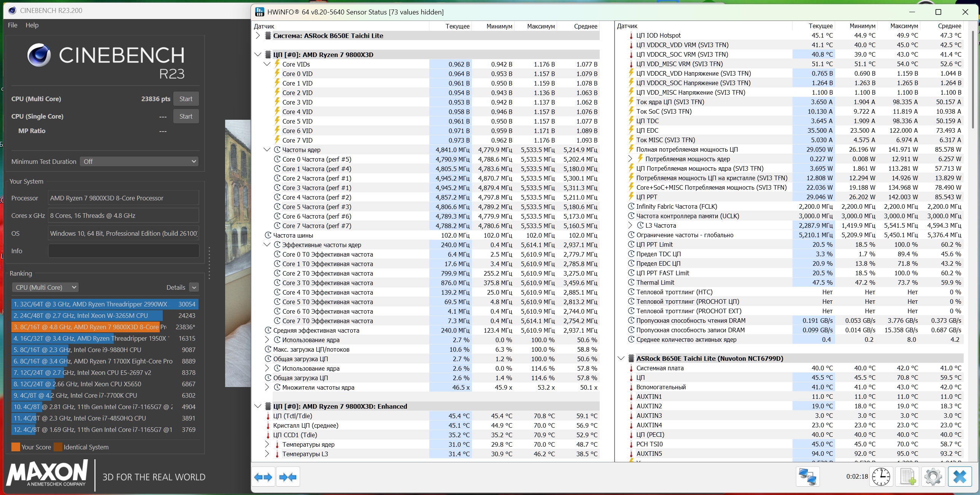Click the collapse columns arrows icon

click(287, 477)
